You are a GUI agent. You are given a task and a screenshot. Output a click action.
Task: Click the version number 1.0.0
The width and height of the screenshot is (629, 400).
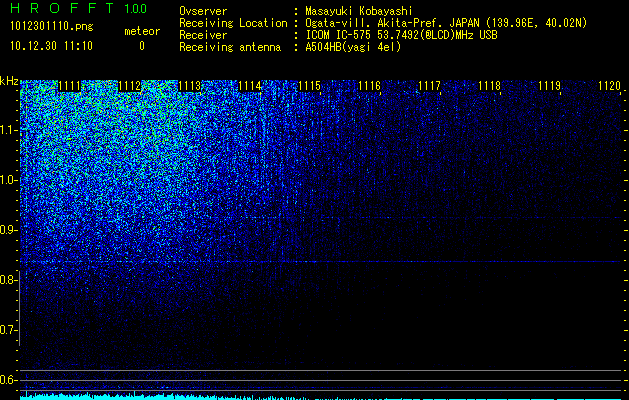[135, 9]
